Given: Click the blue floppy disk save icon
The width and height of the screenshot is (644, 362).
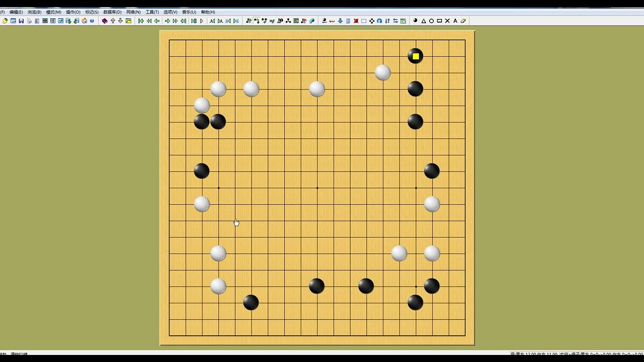Looking at the screenshot, I should tap(21, 21).
